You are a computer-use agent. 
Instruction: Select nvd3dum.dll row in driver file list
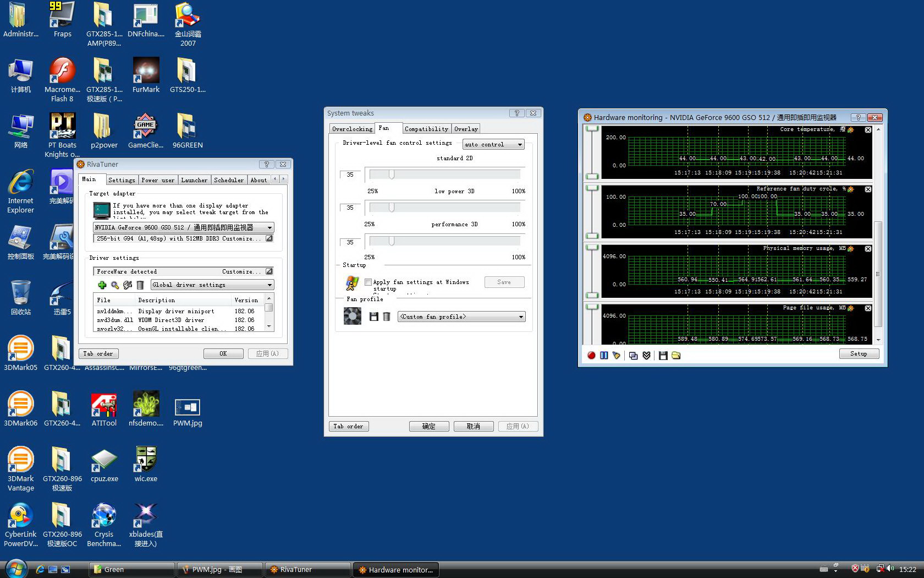tap(180, 320)
